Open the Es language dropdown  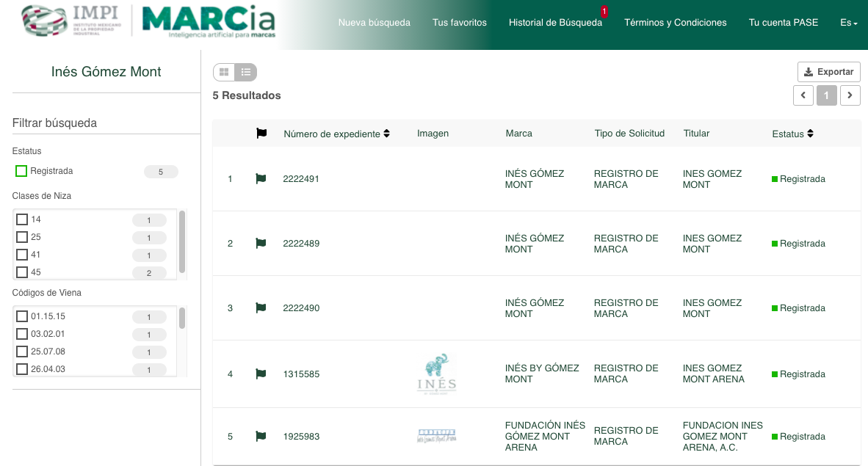pyautogui.click(x=848, y=23)
